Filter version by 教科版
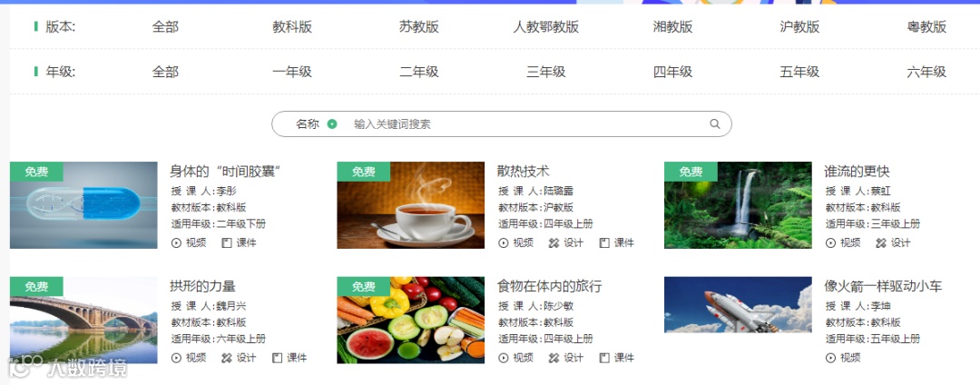 [x=292, y=27]
